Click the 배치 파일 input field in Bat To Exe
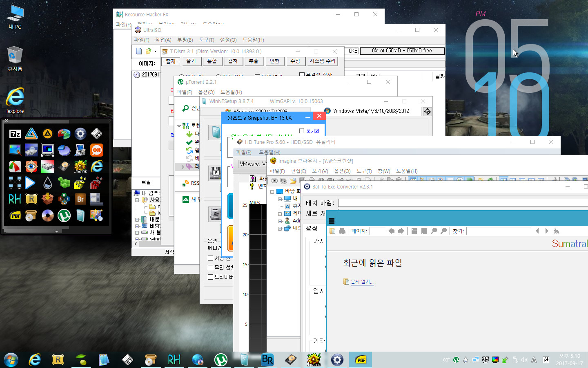The width and height of the screenshot is (588, 368). click(463, 203)
